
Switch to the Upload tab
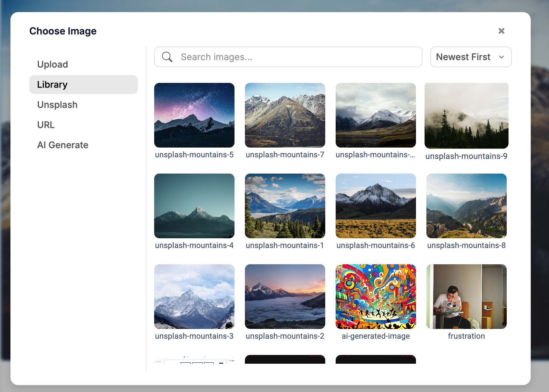point(53,64)
